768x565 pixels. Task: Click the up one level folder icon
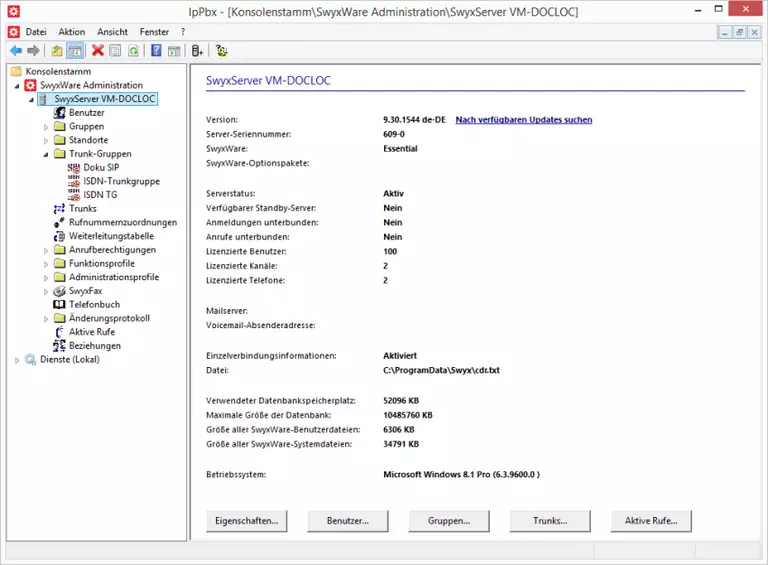tap(57, 50)
